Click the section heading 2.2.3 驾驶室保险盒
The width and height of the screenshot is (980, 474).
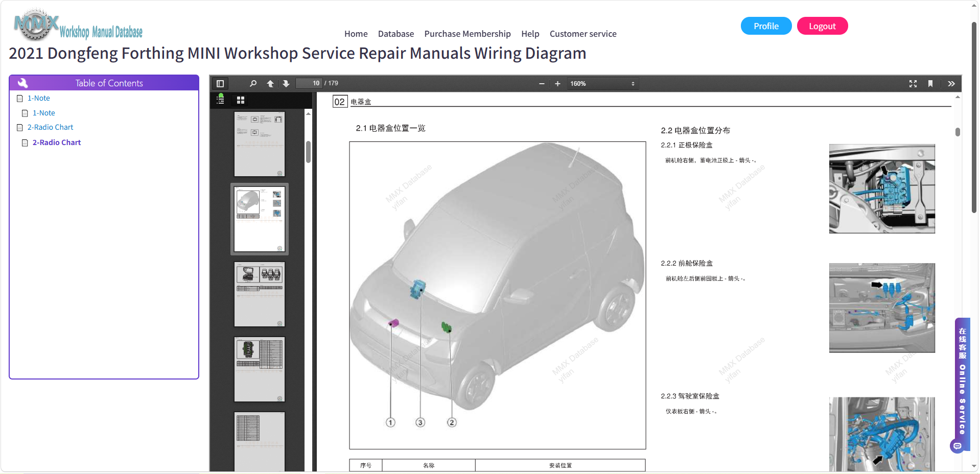point(690,396)
